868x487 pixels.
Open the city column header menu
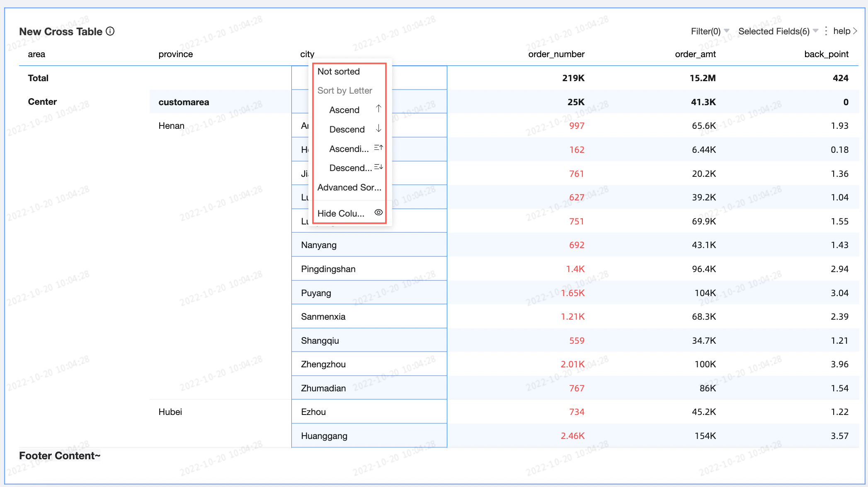(x=307, y=54)
